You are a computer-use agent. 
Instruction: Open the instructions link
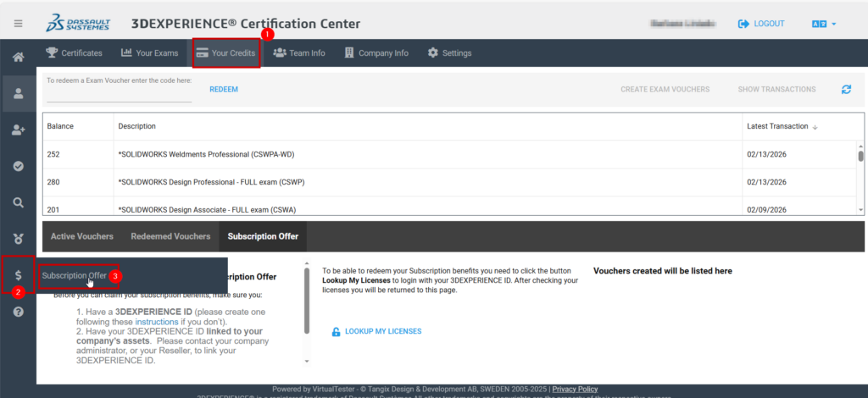pyautogui.click(x=157, y=321)
